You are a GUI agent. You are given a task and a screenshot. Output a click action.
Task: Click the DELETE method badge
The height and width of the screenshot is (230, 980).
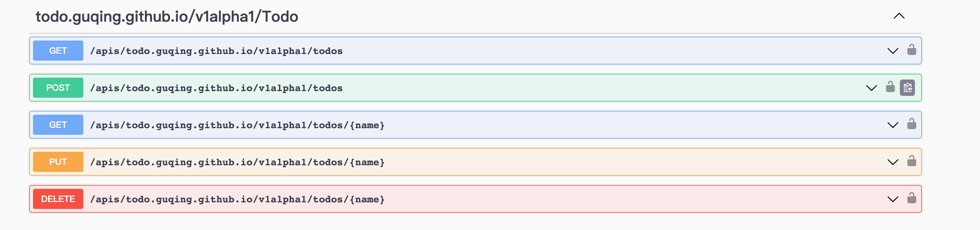pyautogui.click(x=58, y=199)
